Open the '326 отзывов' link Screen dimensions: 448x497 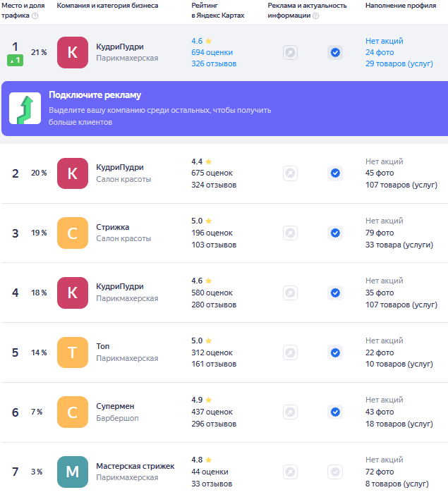click(214, 63)
